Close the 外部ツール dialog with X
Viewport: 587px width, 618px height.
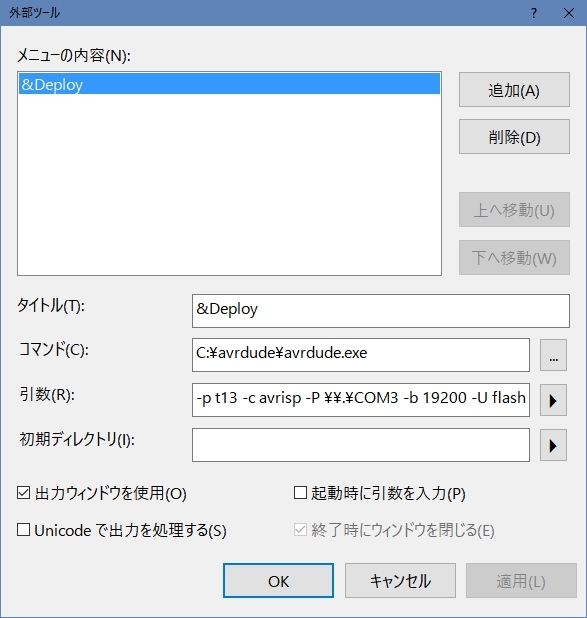coord(568,13)
